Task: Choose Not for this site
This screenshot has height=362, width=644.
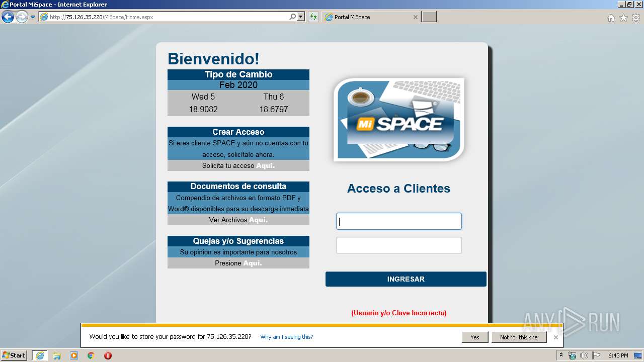Action: click(x=519, y=337)
